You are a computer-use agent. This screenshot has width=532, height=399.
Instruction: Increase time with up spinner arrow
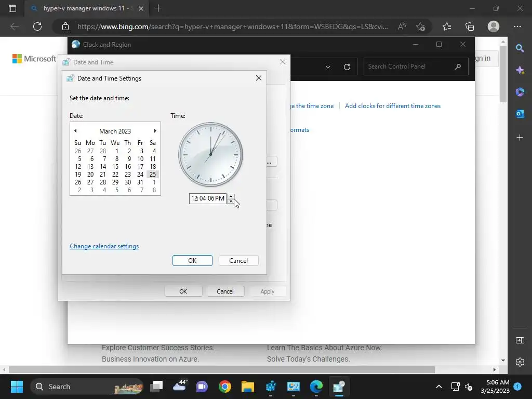[x=231, y=196]
